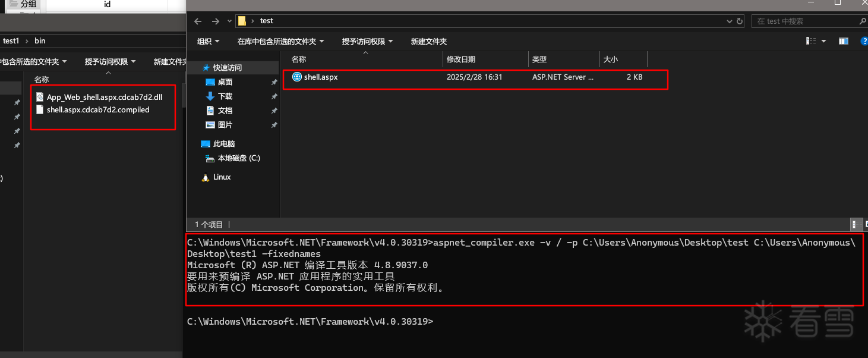Click the date 2025/2/28 16:31 cell
Viewport: 868px width, 358px height.
click(x=475, y=77)
